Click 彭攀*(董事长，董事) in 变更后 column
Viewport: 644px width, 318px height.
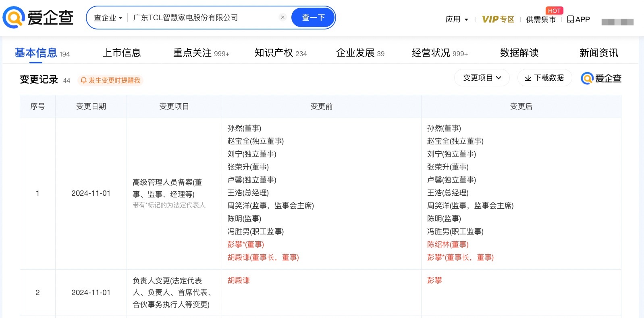(460, 257)
